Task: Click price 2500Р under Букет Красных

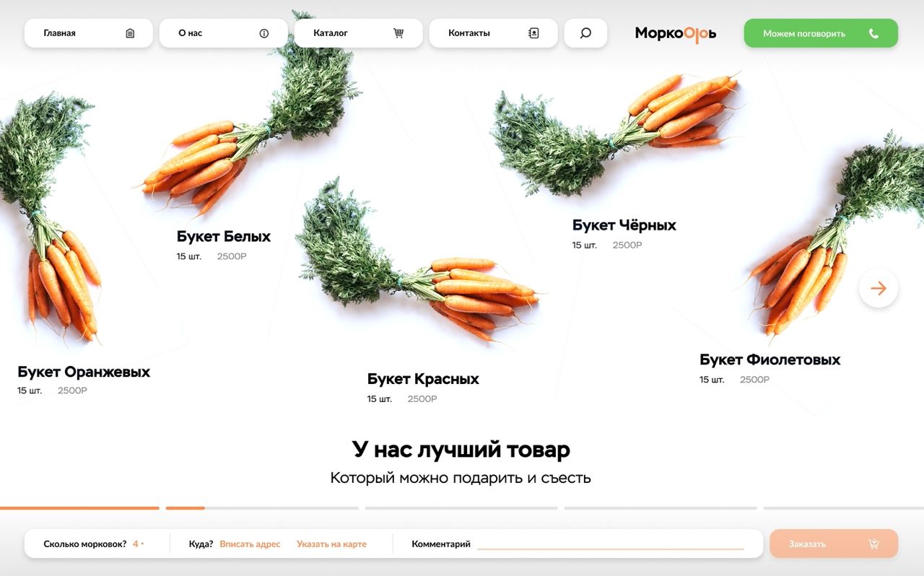Action: tap(422, 399)
